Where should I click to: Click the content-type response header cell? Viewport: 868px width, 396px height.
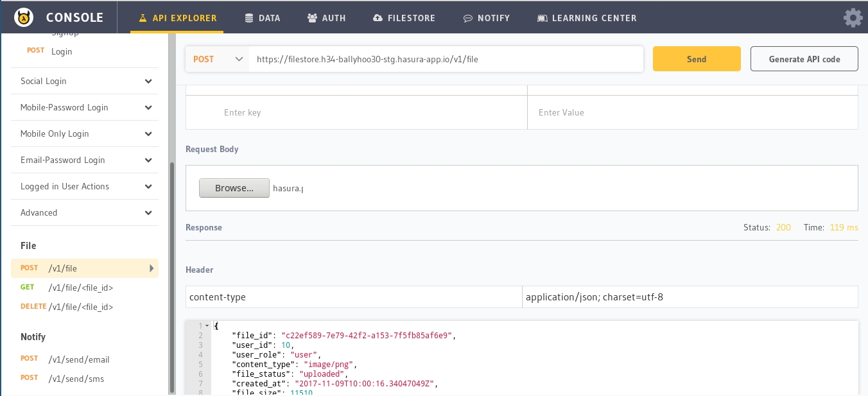354,297
